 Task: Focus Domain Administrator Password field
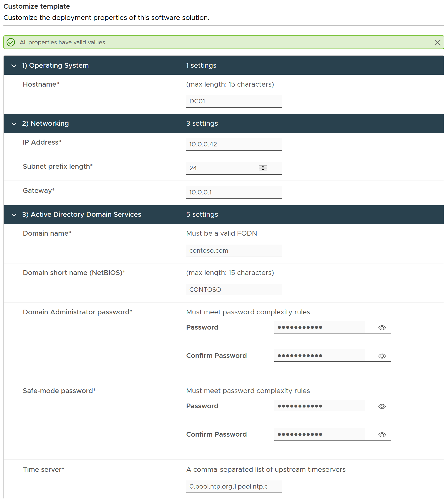click(x=320, y=327)
